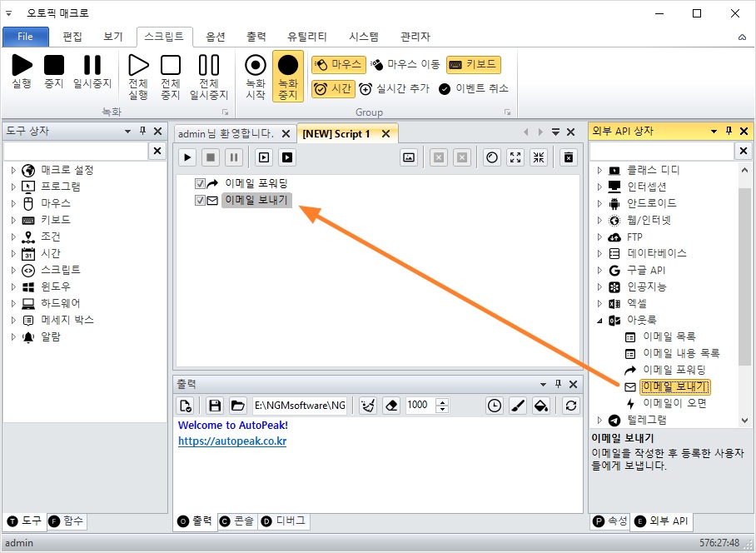756x553 pixels.
Task: Open the https://autopeak.co.kr link
Action: (x=232, y=441)
